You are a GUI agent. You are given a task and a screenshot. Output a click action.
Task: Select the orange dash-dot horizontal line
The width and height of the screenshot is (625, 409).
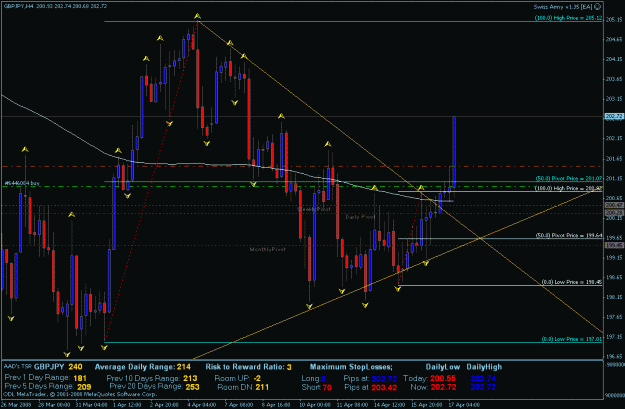[301, 166]
